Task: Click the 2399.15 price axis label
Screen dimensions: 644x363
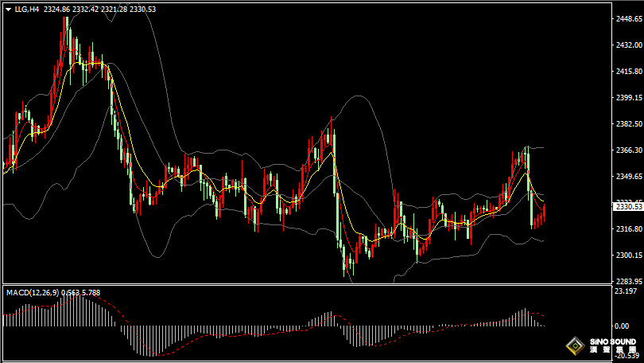Action: click(627, 98)
